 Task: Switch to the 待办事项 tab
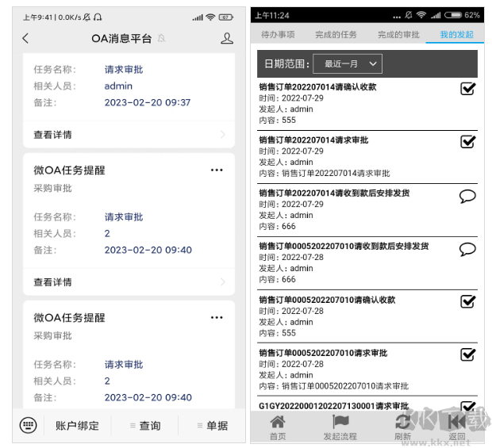278,34
